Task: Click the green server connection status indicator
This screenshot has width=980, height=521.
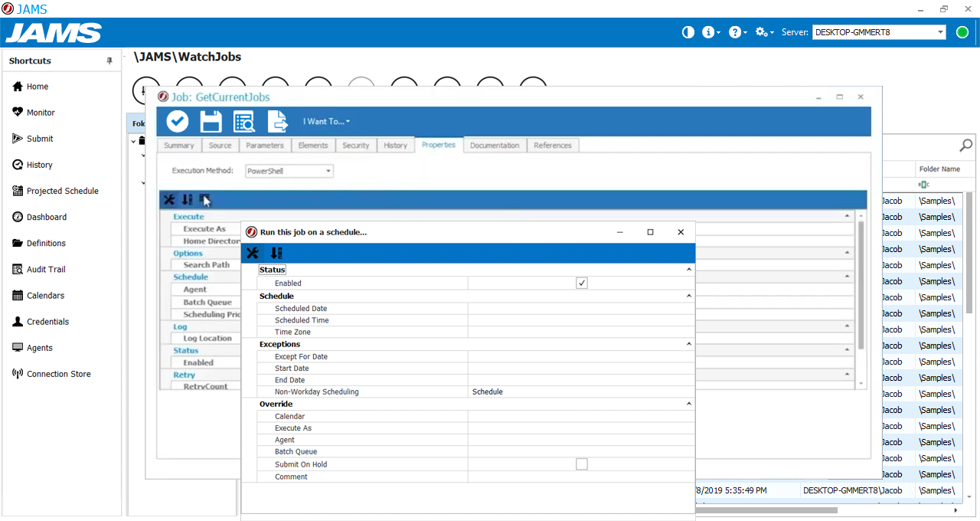Action: [962, 32]
